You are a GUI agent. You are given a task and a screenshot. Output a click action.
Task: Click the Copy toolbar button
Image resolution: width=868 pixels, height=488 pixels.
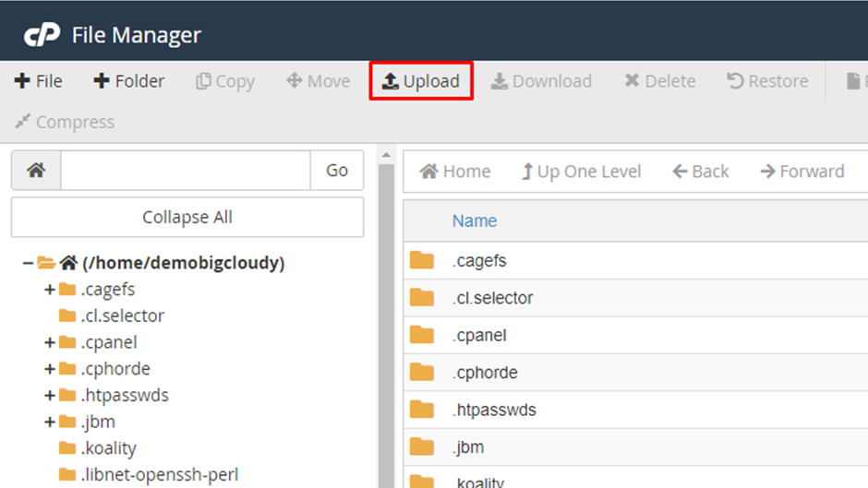(224, 81)
